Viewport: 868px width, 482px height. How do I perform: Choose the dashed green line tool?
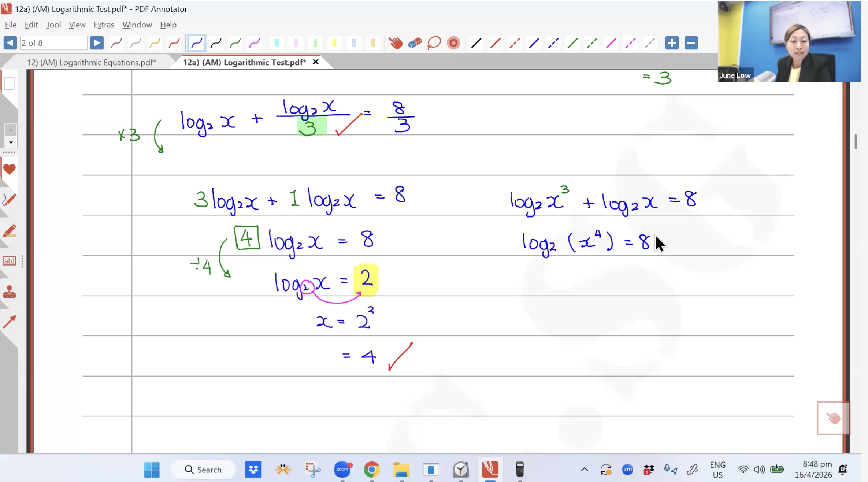[592, 43]
